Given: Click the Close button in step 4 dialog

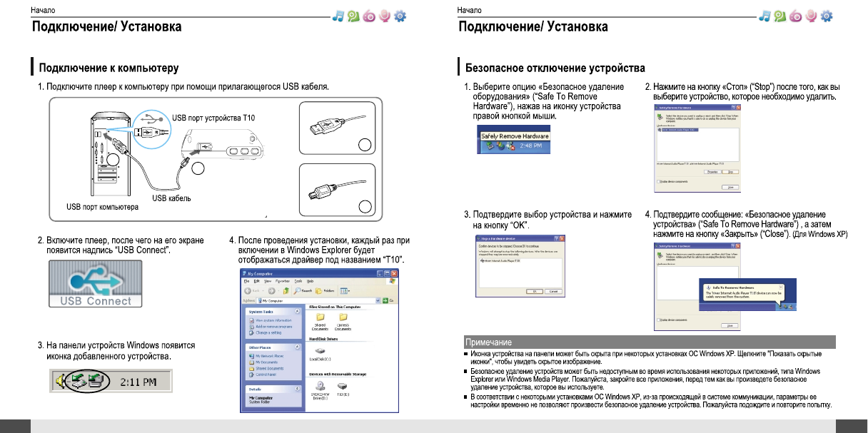Looking at the screenshot, I should click(x=730, y=325).
